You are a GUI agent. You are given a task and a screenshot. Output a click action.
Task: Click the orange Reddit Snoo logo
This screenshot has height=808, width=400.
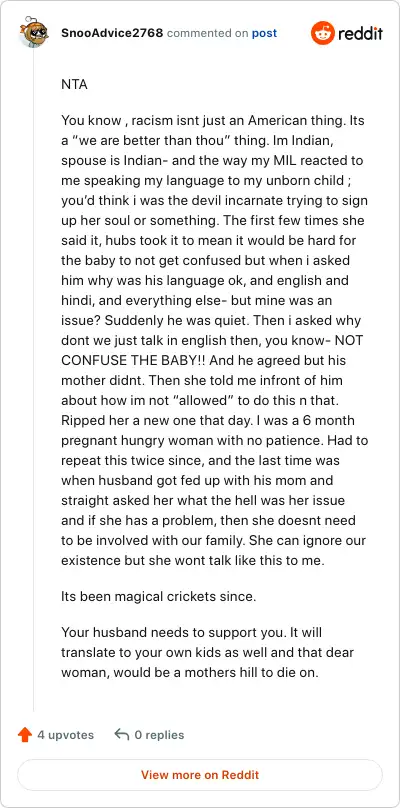(x=323, y=33)
